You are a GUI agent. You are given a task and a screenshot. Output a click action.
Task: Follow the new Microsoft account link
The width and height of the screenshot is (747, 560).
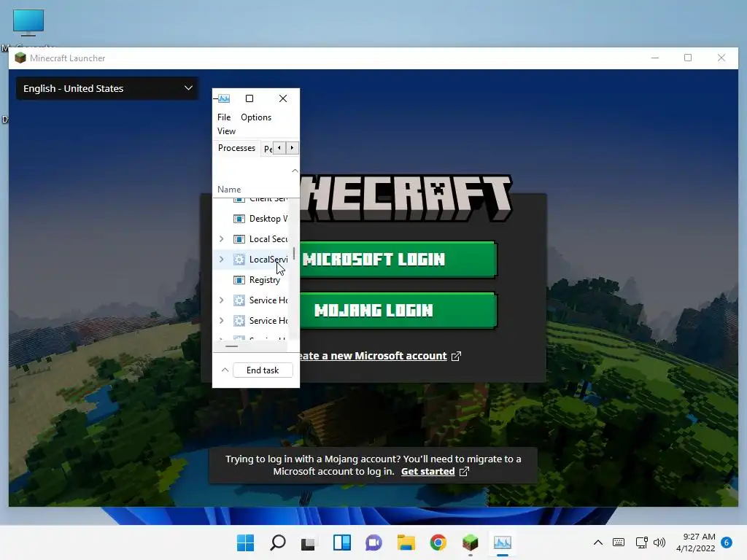coord(373,356)
